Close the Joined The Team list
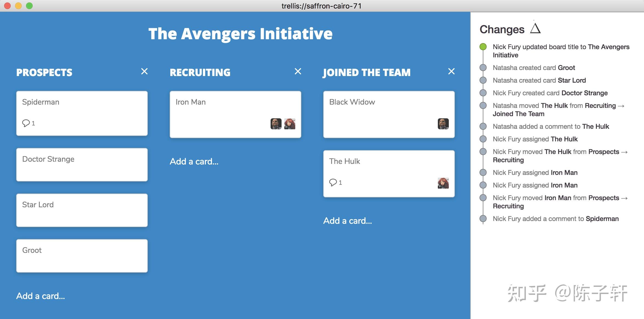 pos(452,72)
